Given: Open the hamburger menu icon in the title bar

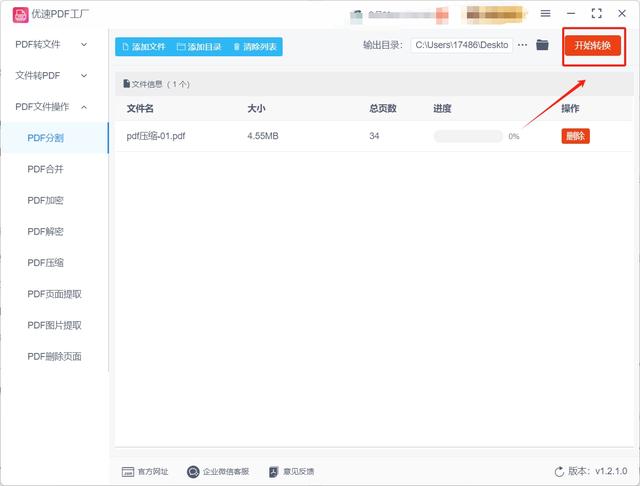Looking at the screenshot, I should pyautogui.click(x=545, y=13).
